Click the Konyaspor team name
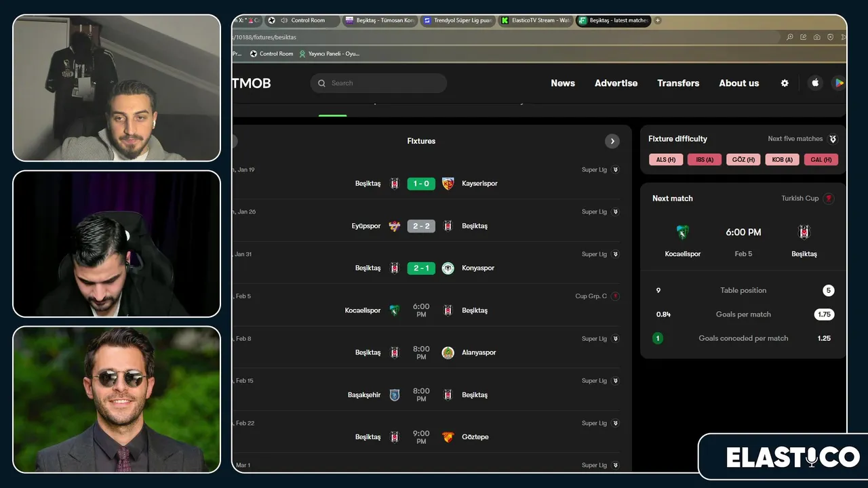Viewport: 868px width, 488px height. pos(478,268)
